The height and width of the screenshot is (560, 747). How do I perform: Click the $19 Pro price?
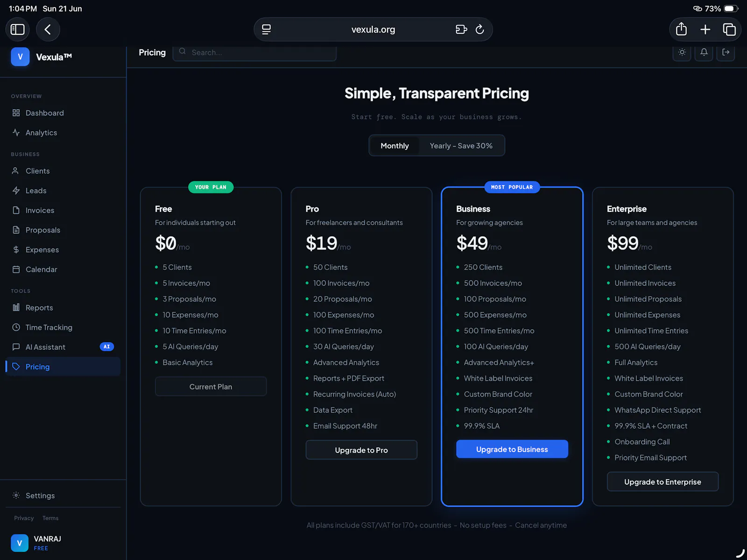click(x=321, y=243)
